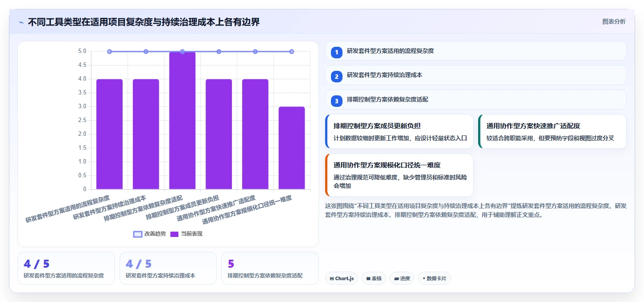Click the lightning icon beside the title

tap(21, 22)
